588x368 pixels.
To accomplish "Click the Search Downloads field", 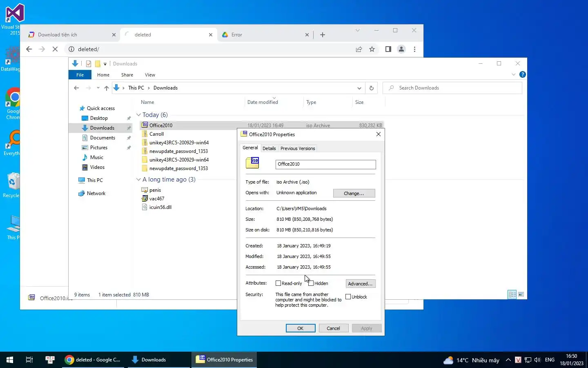I will pyautogui.click(x=452, y=88).
